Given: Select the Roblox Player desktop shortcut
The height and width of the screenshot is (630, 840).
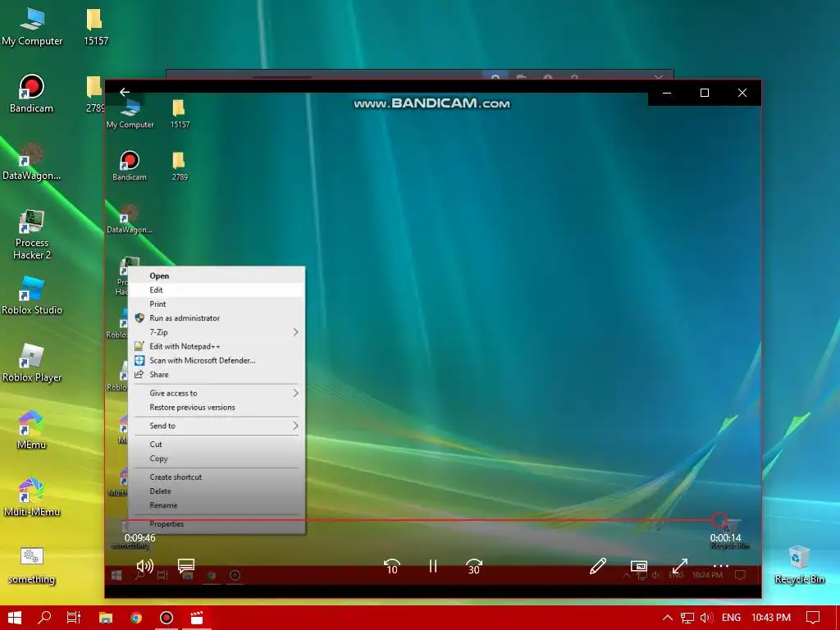Looking at the screenshot, I should click(x=32, y=363).
